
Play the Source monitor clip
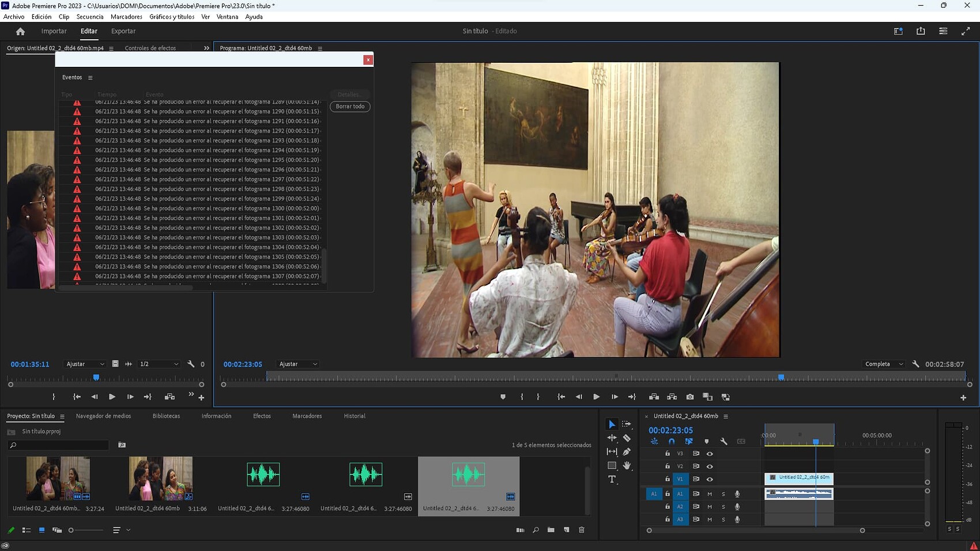[112, 397]
